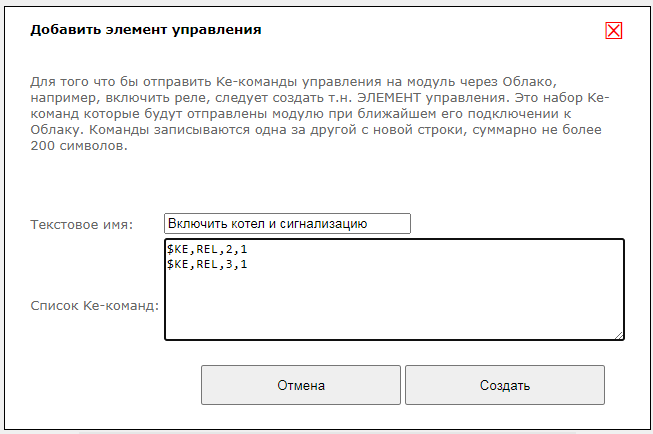Click the word котел in the name field
Image resolution: width=653 pixels, height=434 pixels.
click(x=250, y=224)
